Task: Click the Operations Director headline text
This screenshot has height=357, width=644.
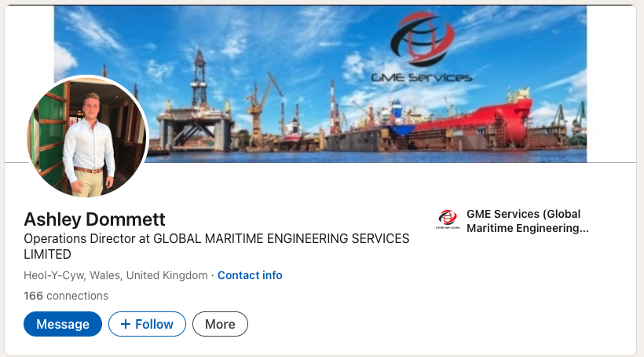Action: [217, 246]
